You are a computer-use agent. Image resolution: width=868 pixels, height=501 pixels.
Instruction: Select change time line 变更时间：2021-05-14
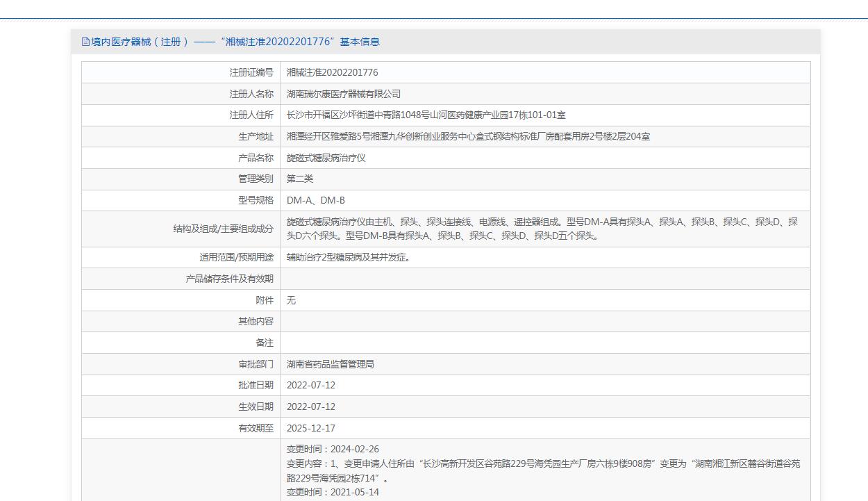[x=333, y=492]
